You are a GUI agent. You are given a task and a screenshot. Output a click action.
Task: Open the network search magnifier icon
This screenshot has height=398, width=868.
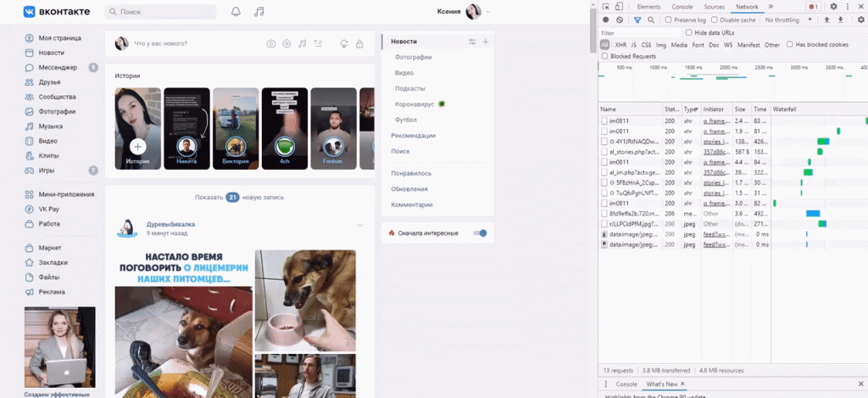(x=651, y=20)
